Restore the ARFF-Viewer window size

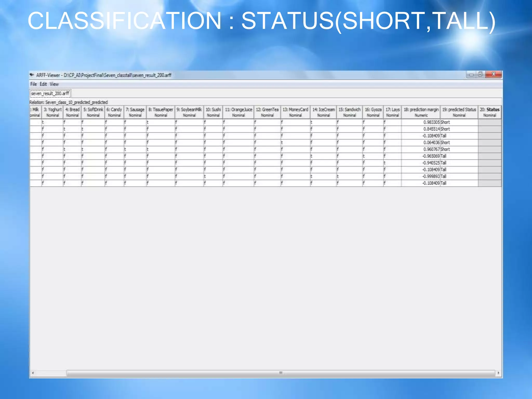tap(480, 75)
